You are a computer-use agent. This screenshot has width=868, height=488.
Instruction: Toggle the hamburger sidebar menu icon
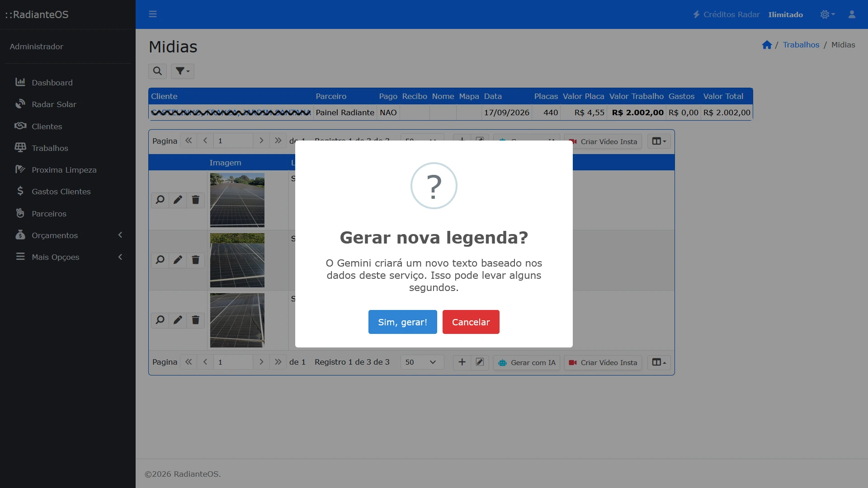pos(153,14)
